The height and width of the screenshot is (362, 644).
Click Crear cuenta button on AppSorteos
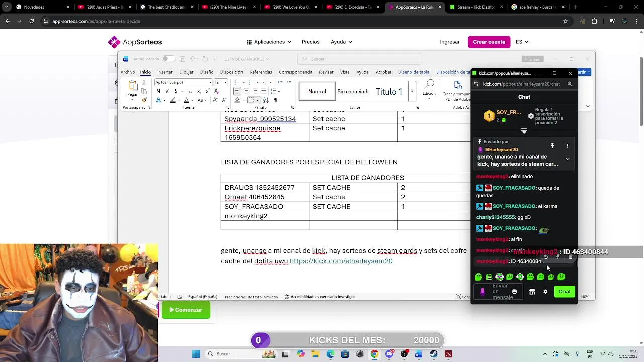(489, 42)
